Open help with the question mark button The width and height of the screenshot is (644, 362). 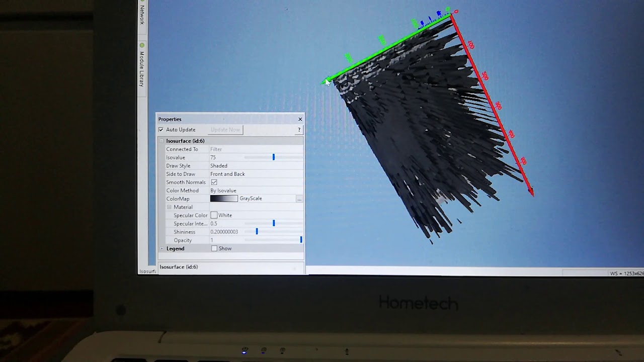(299, 130)
